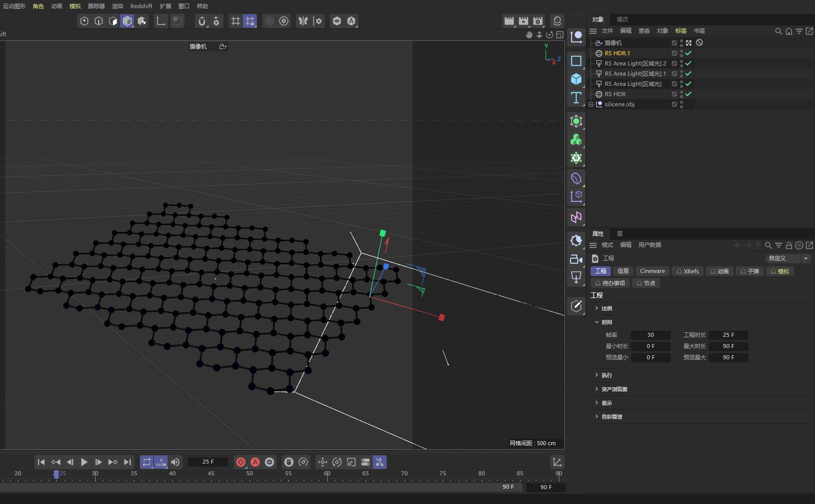Image resolution: width=815 pixels, height=504 pixels.
Task: Expand the 资产浏览器 section
Action: click(597, 389)
